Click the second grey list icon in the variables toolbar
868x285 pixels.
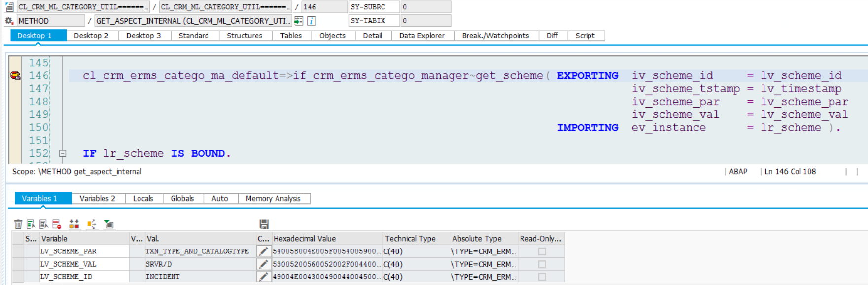(x=44, y=224)
